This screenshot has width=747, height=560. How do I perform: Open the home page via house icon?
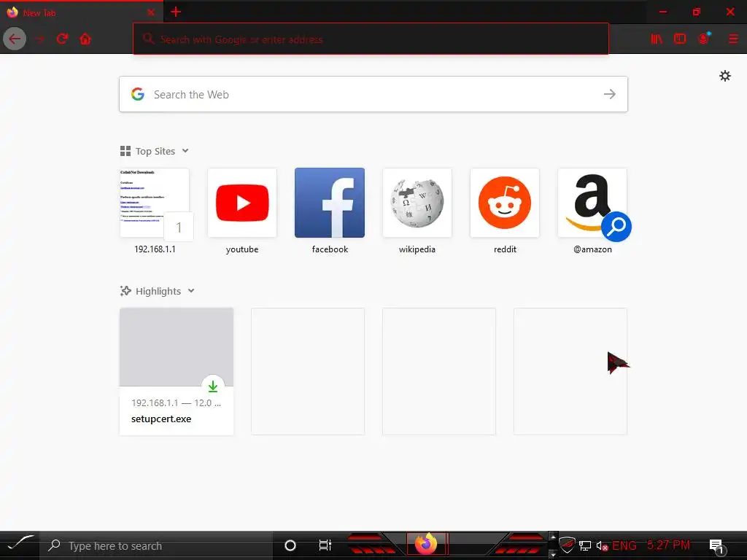[x=85, y=39]
